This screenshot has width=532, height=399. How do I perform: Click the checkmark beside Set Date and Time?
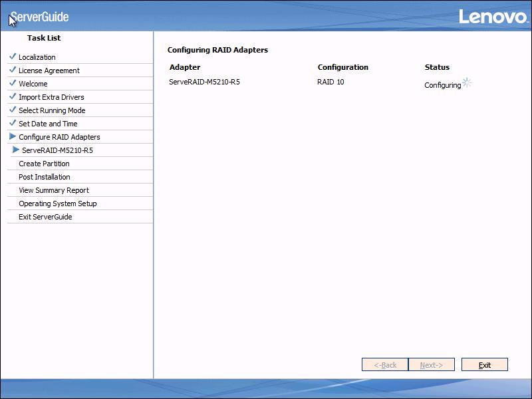pyautogui.click(x=13, y=123)
